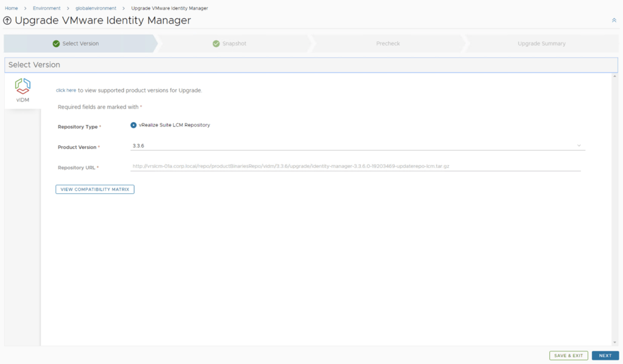Follow the 'click here' supported versions link
Image resolution: width=623 pixels, height=364 pixels.
66,91
